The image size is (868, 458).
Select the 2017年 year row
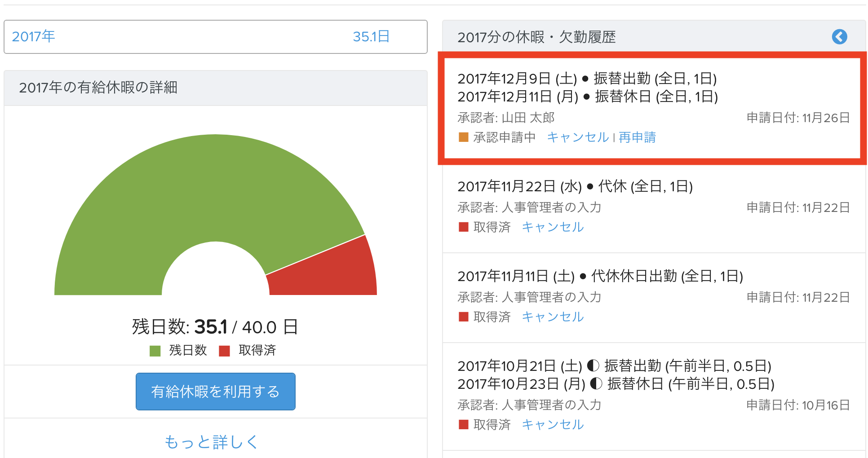[34, 36]
